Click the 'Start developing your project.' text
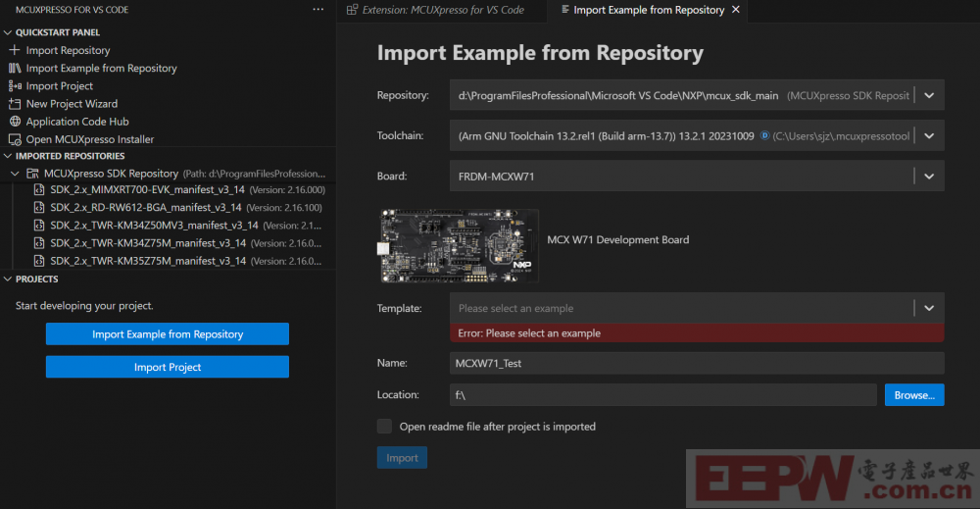 tap(84, 306)
